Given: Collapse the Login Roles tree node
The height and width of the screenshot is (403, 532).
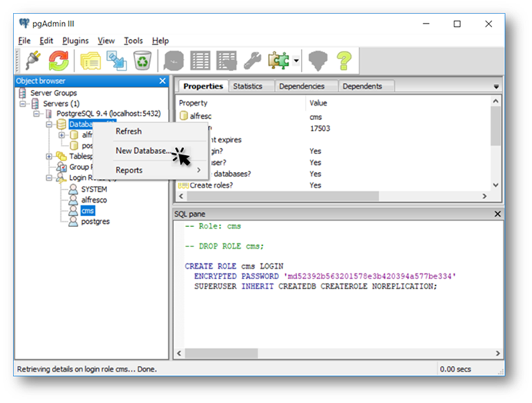Looking at the screenshot, I should point(50,178).
